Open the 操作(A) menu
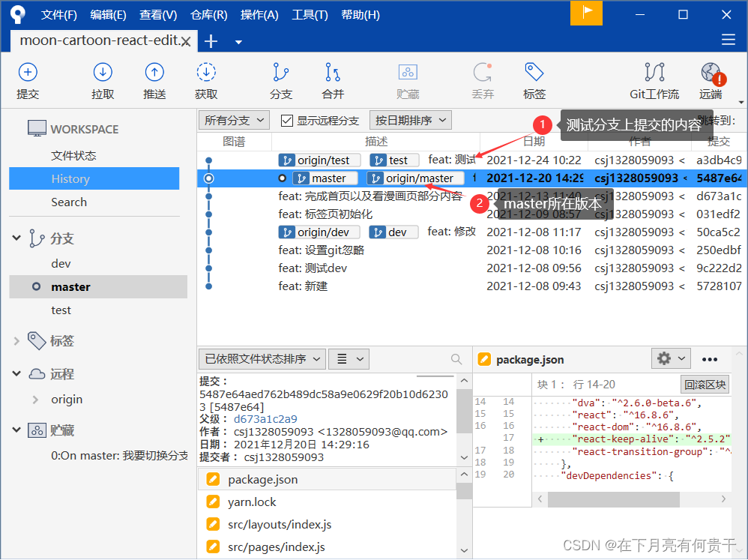Viewport: 748px width, 560px height. (259, 15)
